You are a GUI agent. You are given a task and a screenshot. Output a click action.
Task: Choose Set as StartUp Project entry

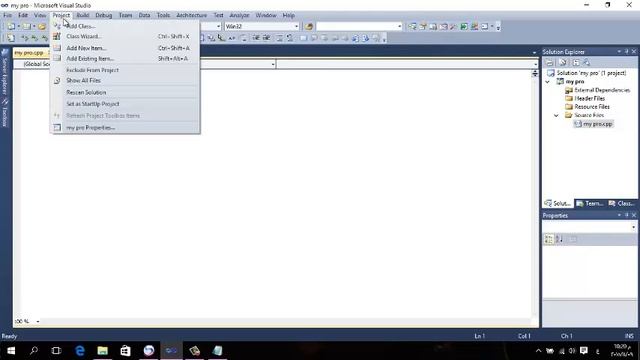tap(125, 104)
